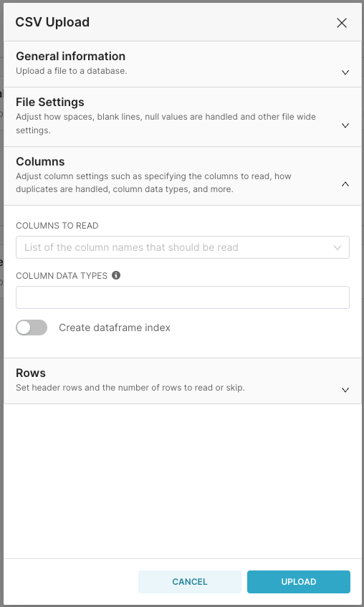Enable the Create dataframe index switch

point(32,328)
